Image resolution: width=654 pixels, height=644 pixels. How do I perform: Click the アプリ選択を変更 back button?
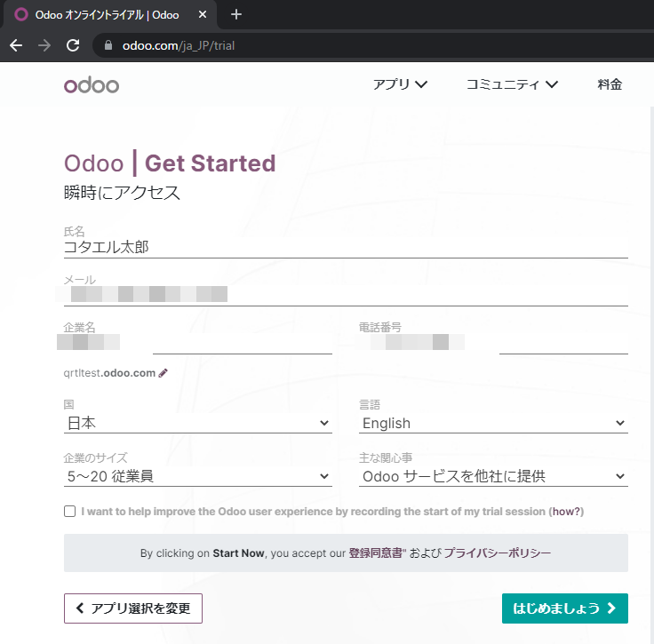coord(133,608)
